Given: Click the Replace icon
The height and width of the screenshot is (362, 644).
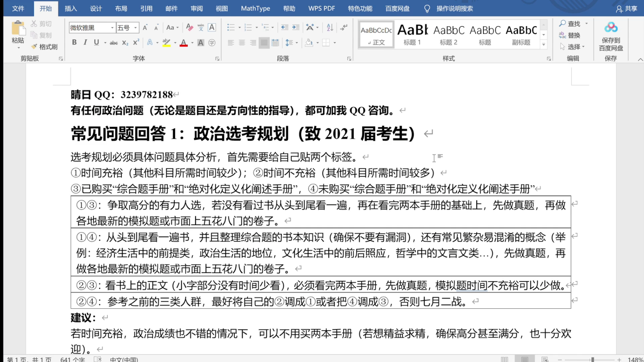Looking at the screenshot, I should [x=562, y=35].
